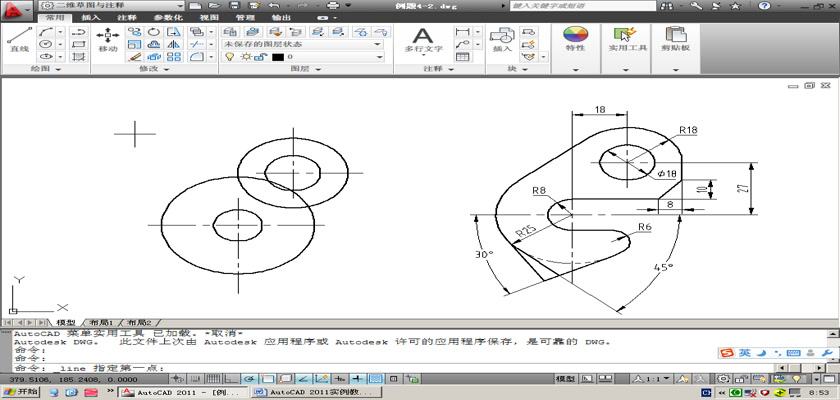
Task: Open the current layer dropdown showing 0
Action: (303, 57)
